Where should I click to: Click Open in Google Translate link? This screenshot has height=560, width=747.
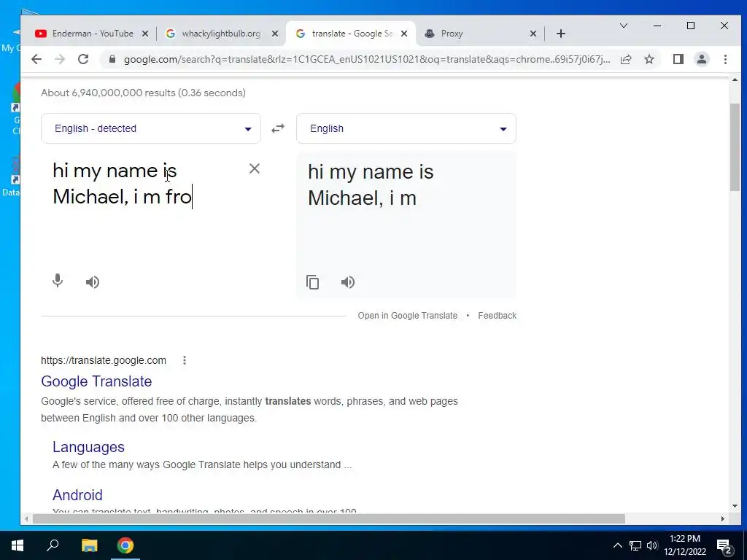coord(407,316)
